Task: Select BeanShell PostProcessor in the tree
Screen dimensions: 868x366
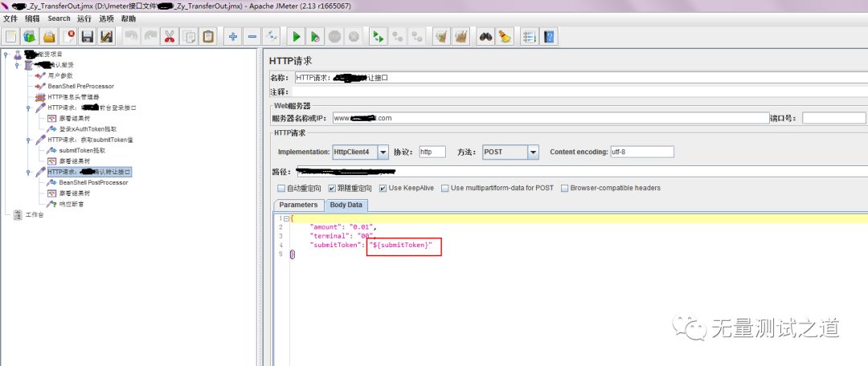Action: click(92, 182)
